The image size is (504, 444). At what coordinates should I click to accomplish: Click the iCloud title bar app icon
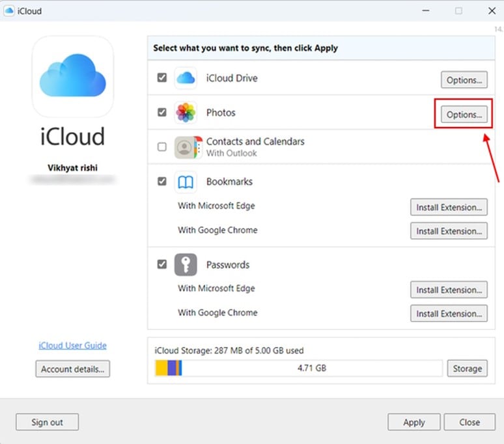point(10,10)
